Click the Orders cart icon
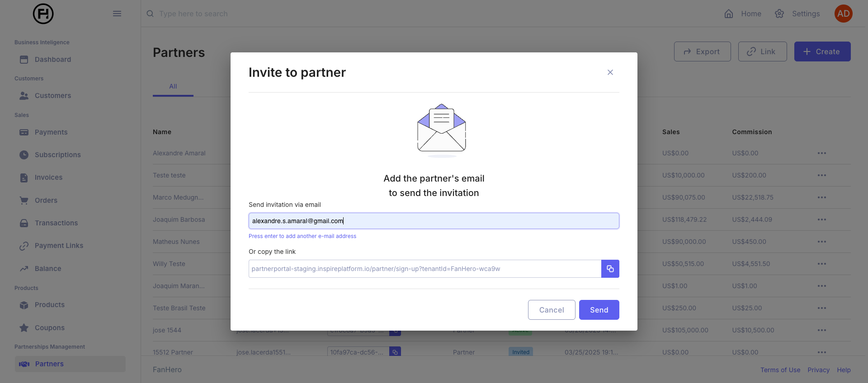This screenshot has height=383, width=868. click(24, 201)
